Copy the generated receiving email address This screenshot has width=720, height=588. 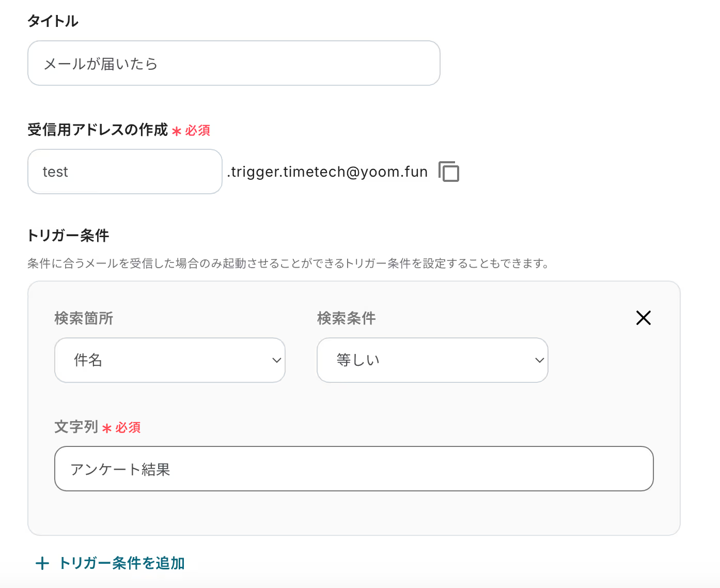point(448,172)
